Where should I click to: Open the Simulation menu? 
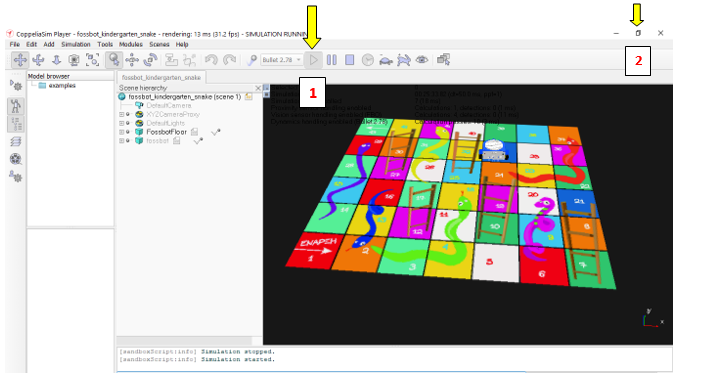pyautogui.click(x=76, y=45)
